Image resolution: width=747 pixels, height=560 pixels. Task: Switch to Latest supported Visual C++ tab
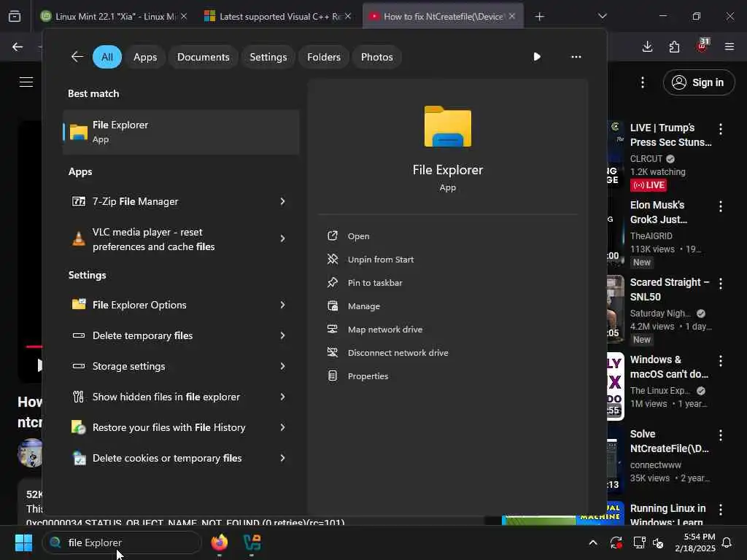pos(278,16)
